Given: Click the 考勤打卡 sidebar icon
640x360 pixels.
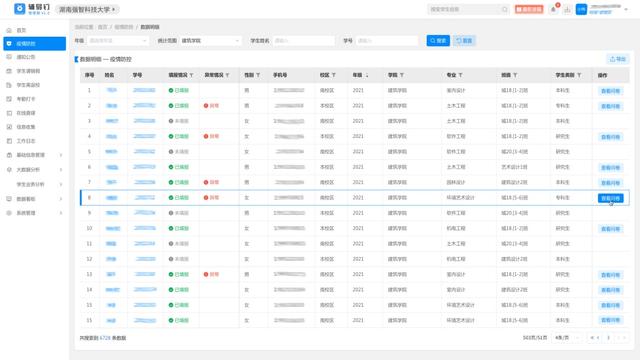Looking at the screenshot, I should click(x=9, y=99).
